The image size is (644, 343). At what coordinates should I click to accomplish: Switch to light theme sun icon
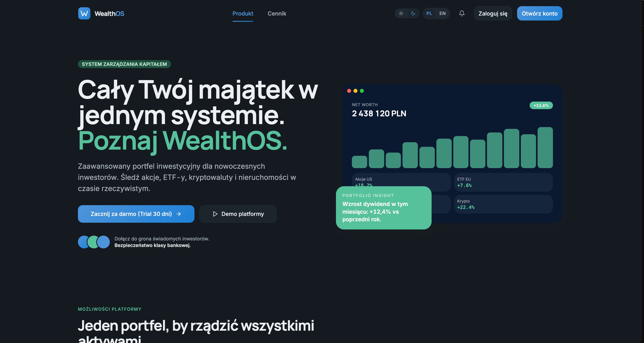[401, 13]
